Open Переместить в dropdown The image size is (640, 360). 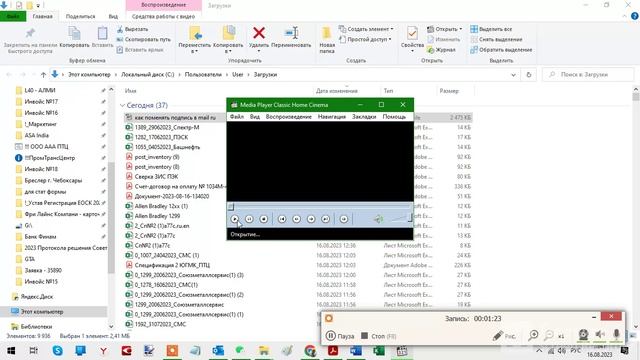tap(195, 40)
